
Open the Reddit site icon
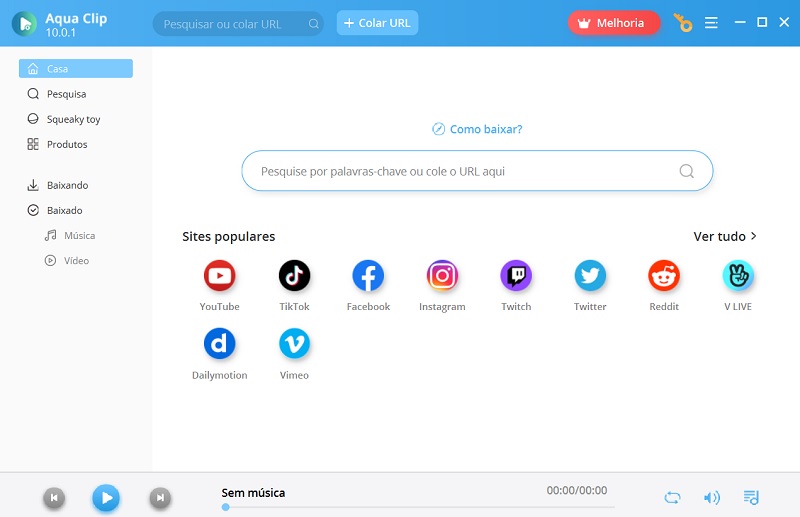coord(664,276)
